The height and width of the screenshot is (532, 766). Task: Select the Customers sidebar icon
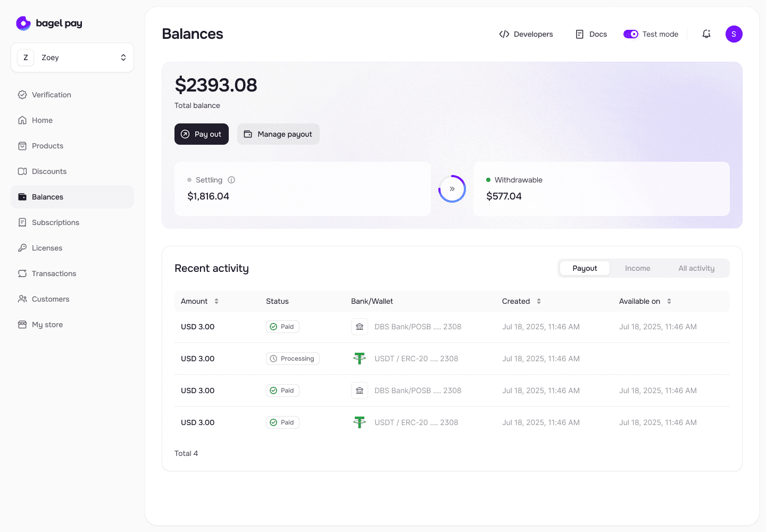pos(22,298)
